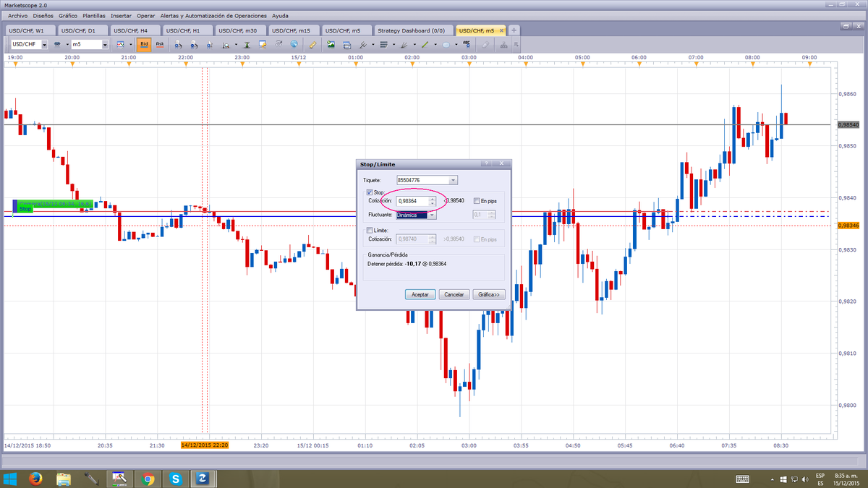Decrease Stop Cotización with down spinner
The width and height of the screenshot is (868, 488).
(x=433, y=203)
